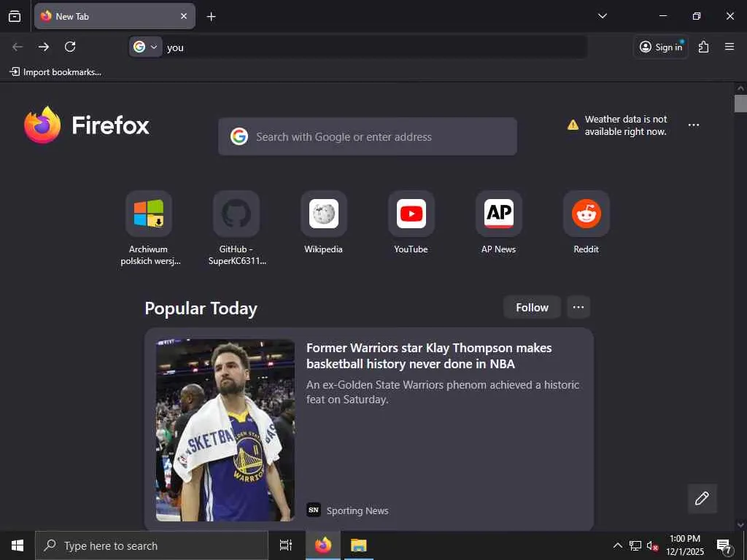Open the Google search engine dropdown in address bar
The height and width of the screenshot is (560, 747).
click(x=146, y=47)
